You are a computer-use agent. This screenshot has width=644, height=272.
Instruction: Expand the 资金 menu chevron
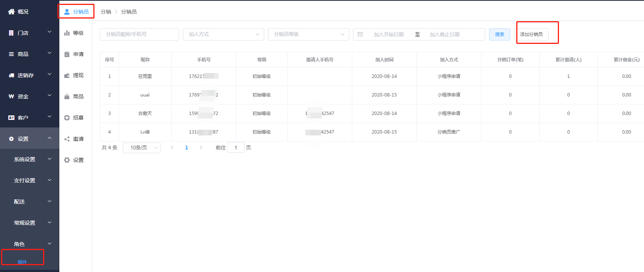(50, 96)
